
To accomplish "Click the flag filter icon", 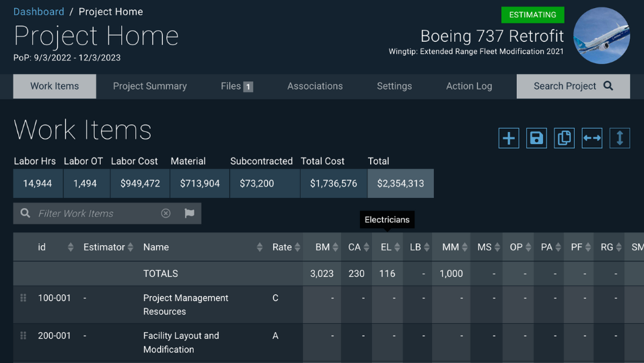I will (189, 213).
